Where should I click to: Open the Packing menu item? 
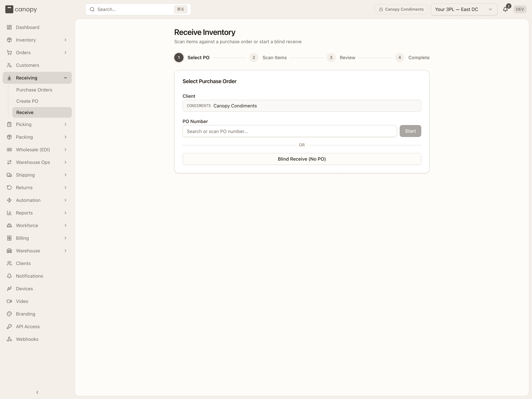(37, 137)
